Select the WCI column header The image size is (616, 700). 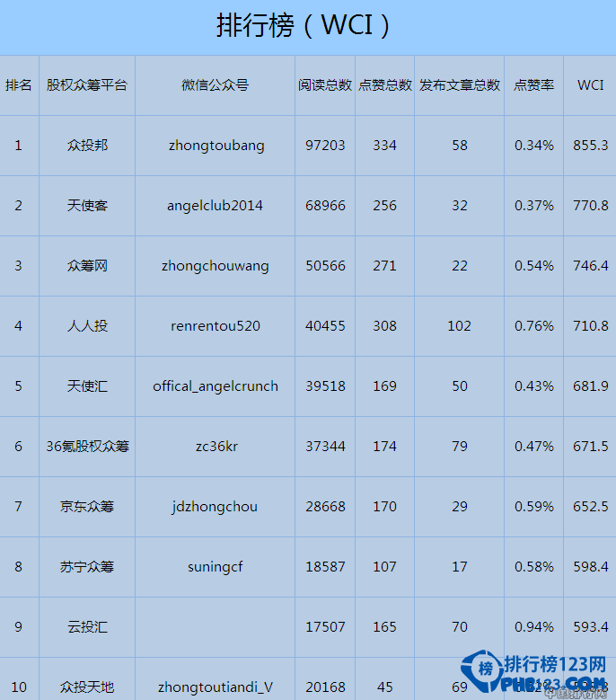click(591, 84)
